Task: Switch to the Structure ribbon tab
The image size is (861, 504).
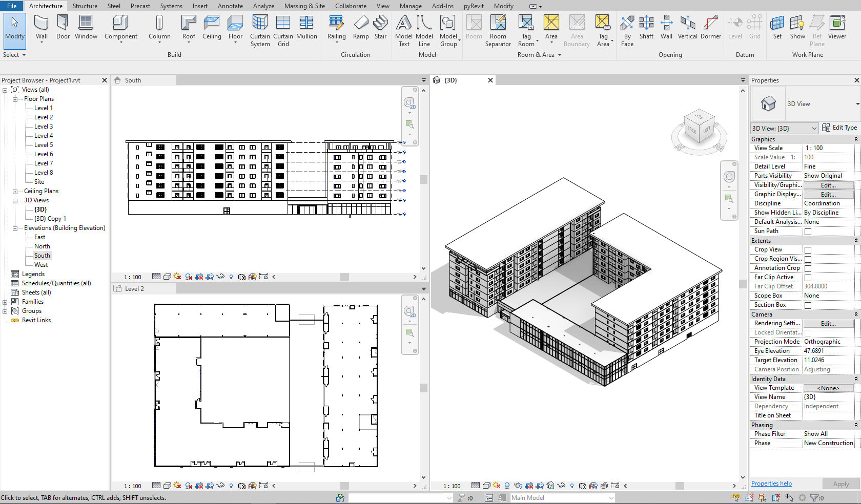Action: (85, 6)
